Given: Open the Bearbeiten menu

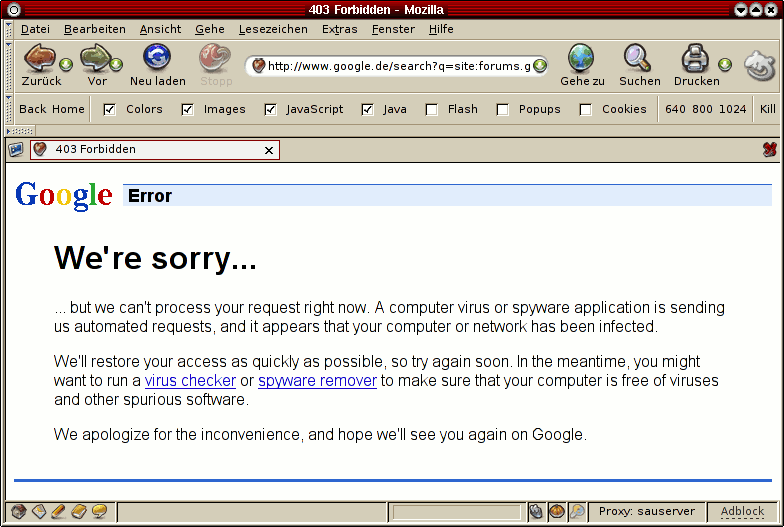Looking at the screenshot, I should (x=94, y=29).
